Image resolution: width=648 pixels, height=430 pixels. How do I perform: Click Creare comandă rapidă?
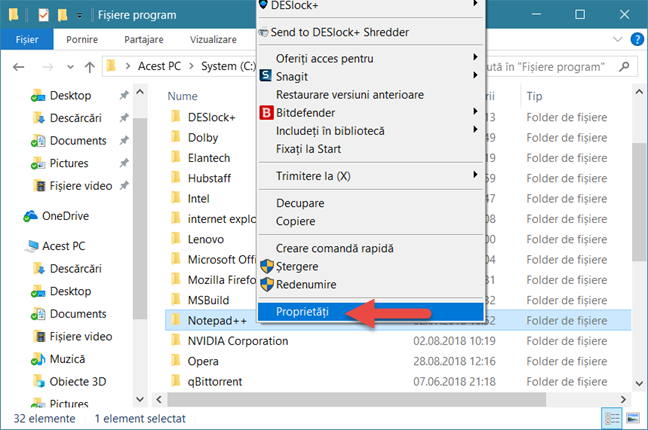point(371,248)
